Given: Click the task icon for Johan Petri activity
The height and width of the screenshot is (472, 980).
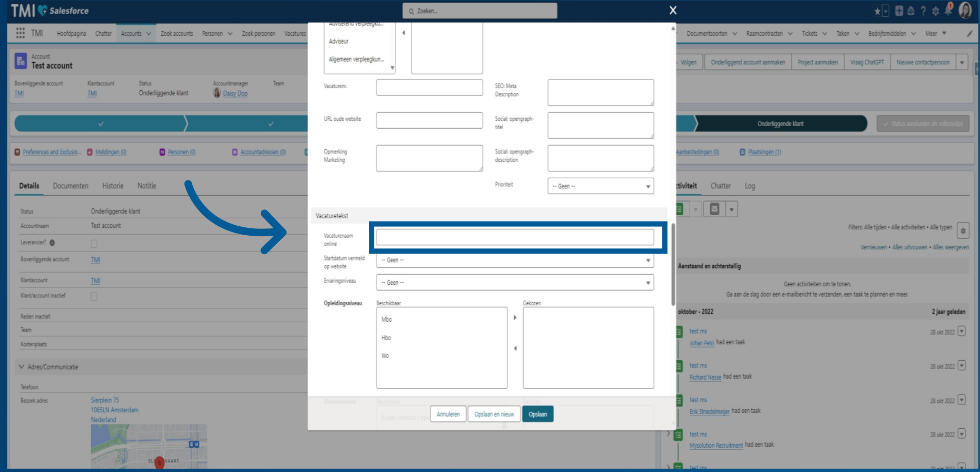Looking at the screenshot, I should coord(679,332).
